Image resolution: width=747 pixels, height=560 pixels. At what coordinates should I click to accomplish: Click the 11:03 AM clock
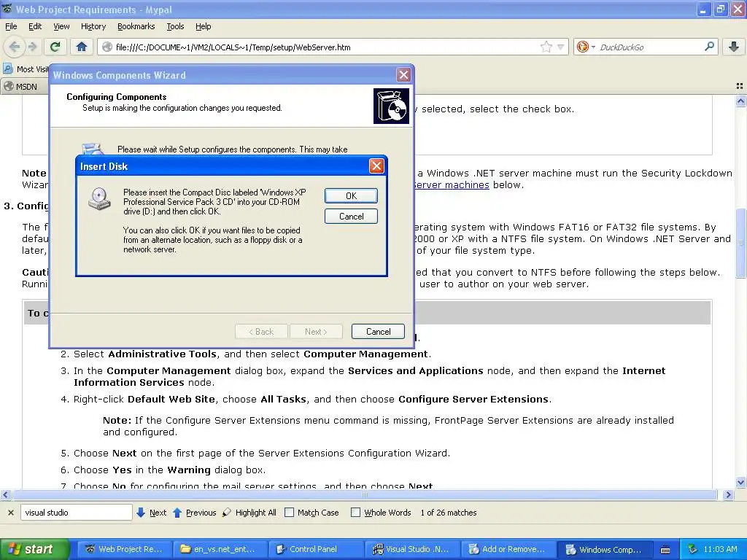pyautogui.click(x=720, y=549)
